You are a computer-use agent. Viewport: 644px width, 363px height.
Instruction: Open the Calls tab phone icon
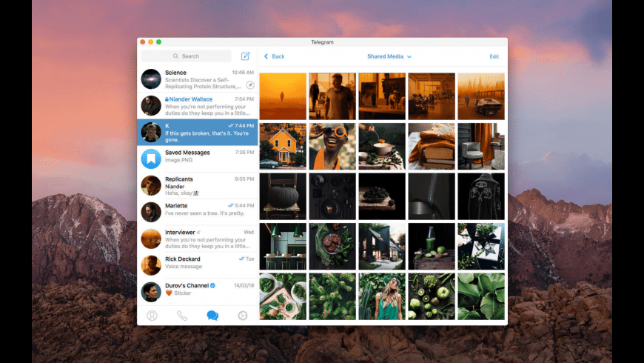182,316
